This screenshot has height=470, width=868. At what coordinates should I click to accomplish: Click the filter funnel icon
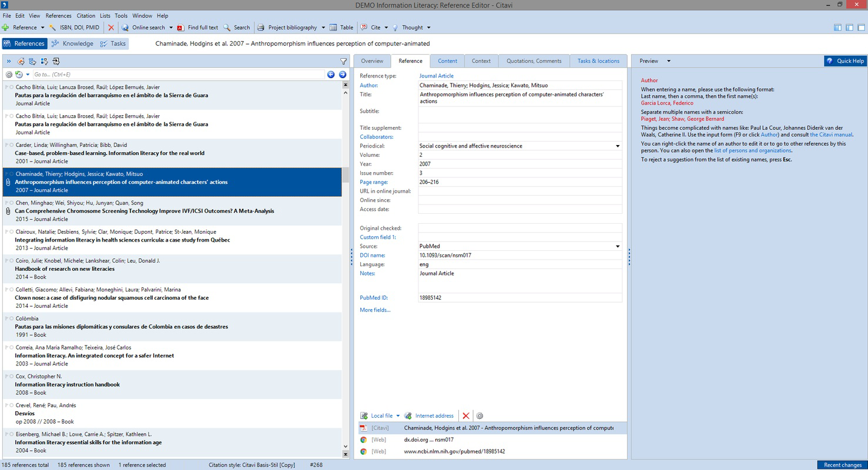point(344,61)
